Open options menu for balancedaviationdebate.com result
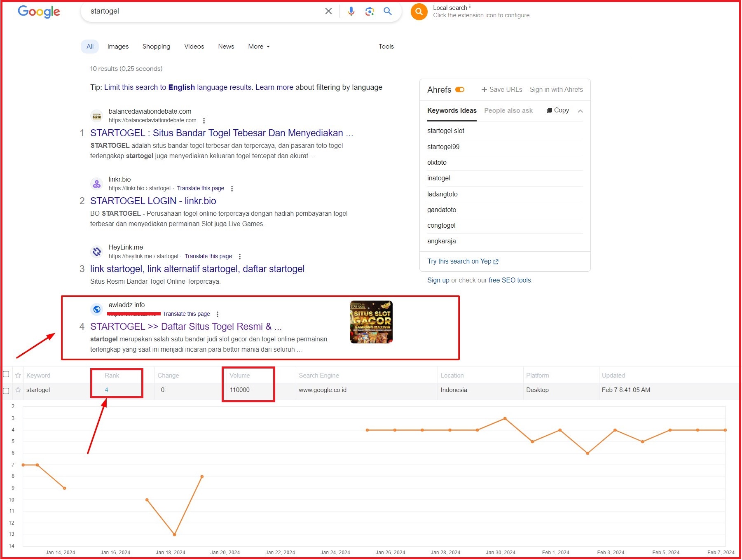 tap(204, 121)
